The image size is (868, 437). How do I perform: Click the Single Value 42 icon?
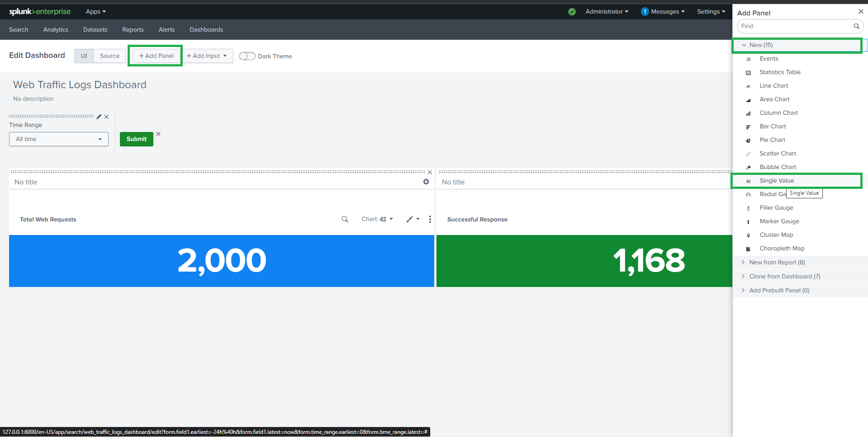748,181
